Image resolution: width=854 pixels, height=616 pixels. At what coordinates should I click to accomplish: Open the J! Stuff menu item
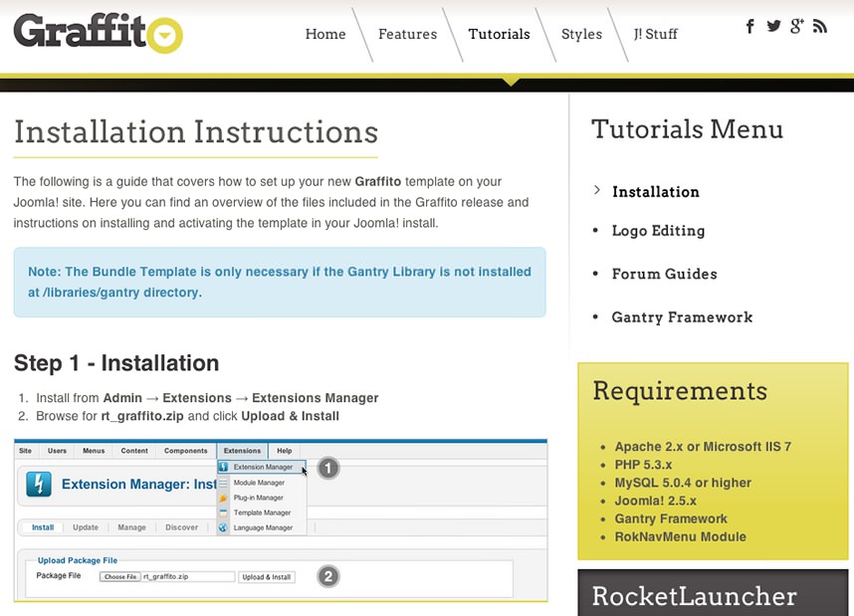(x=655, y=34)
